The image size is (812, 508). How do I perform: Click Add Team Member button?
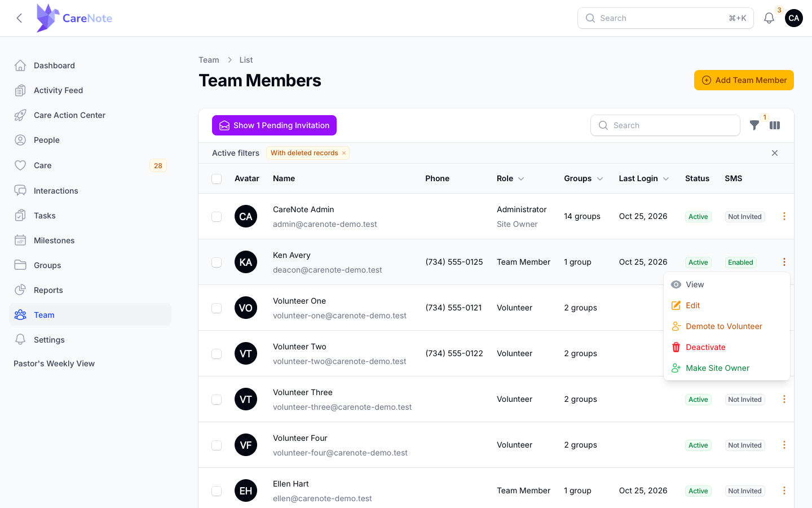pyautogui.click(x=744, y=80)
